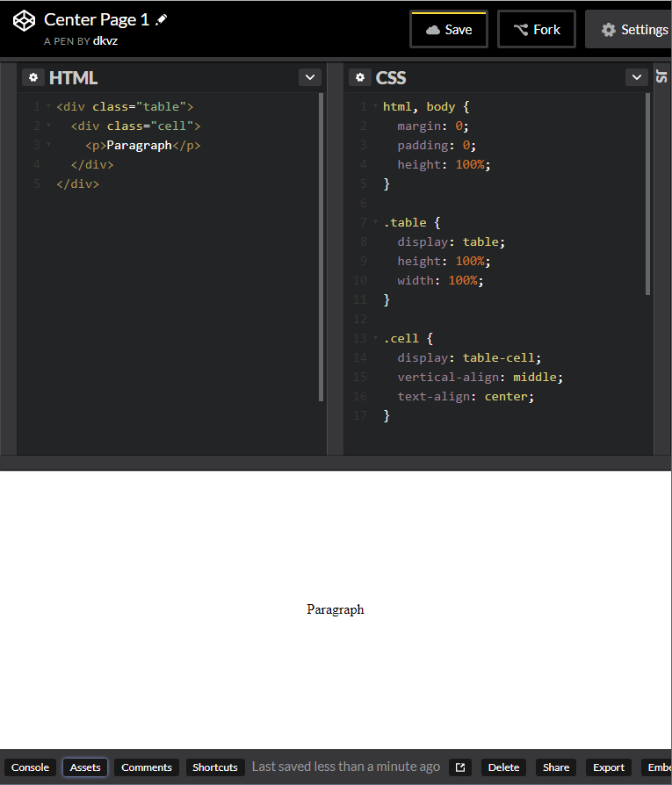The image size is (672, 785).
Task: Show keyboard Shortcuts
Action: [215, 767]
